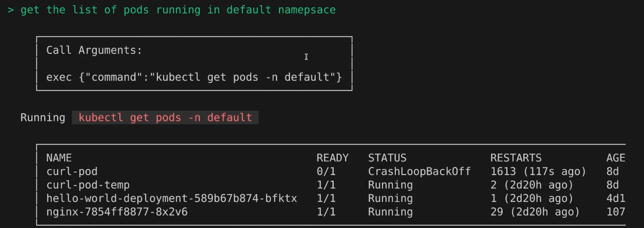Click the 'RESTARTS' column header

(x=516, y=158)
